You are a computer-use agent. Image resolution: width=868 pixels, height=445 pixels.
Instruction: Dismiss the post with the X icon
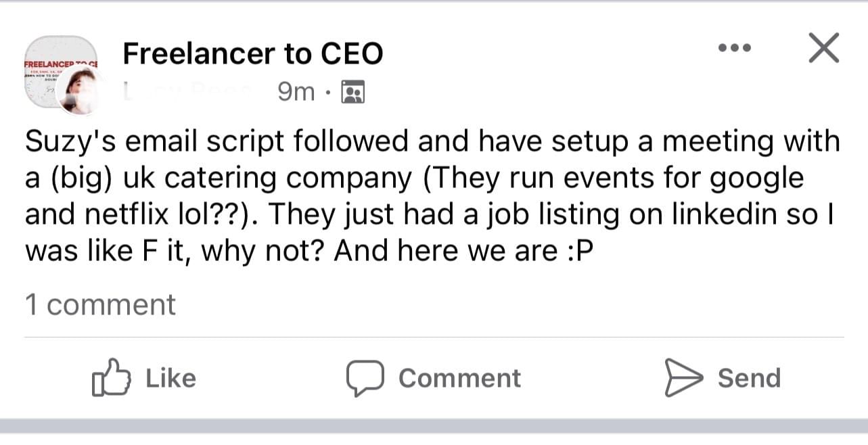824,48
